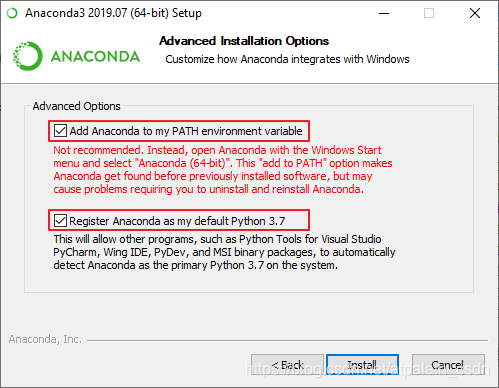This screenshot has width=499, height=388.
Task: Click the red 'Not recommended' warning text
Action: 223,170
